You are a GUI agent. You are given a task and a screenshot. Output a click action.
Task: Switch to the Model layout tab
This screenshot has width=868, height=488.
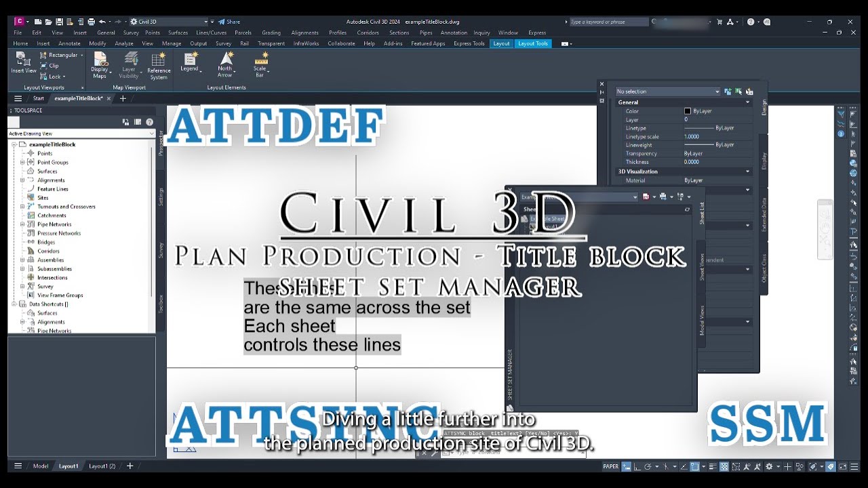coord(41,466)
